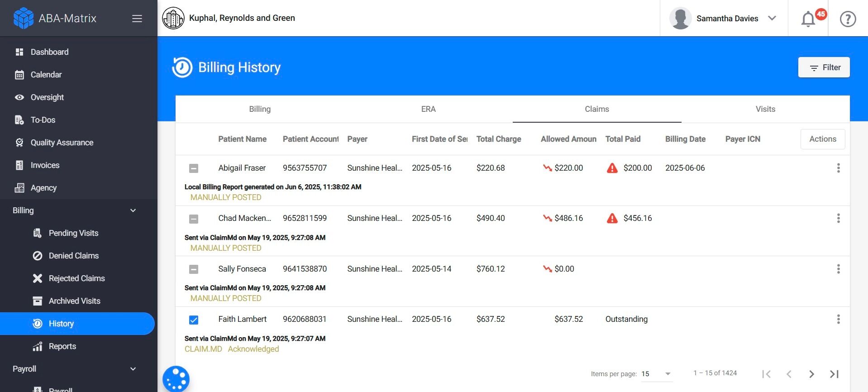Image resolution: width=868 pixels, height=392 pixels.
Task: Open the notifications bell icon
Action: (x=808, y=19)
